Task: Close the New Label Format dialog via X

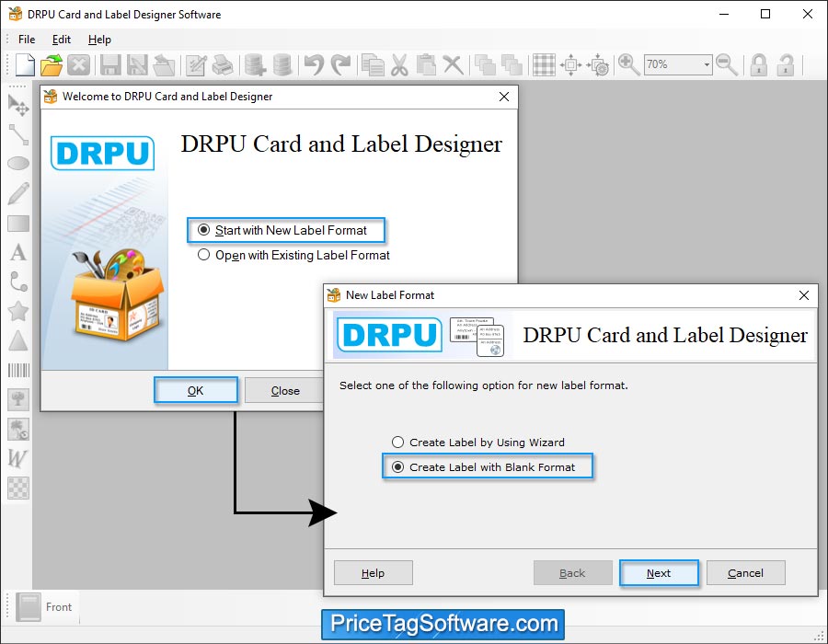Action: pos(804,295)
